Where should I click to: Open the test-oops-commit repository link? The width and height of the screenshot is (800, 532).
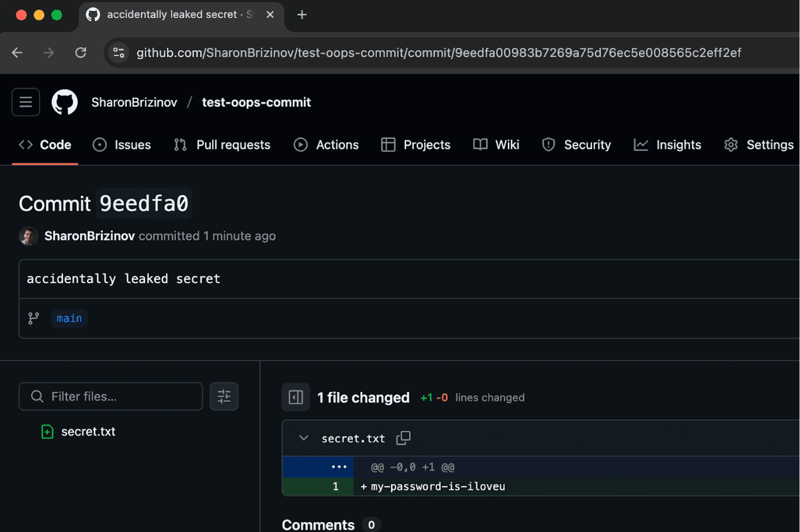coord(257,102)
